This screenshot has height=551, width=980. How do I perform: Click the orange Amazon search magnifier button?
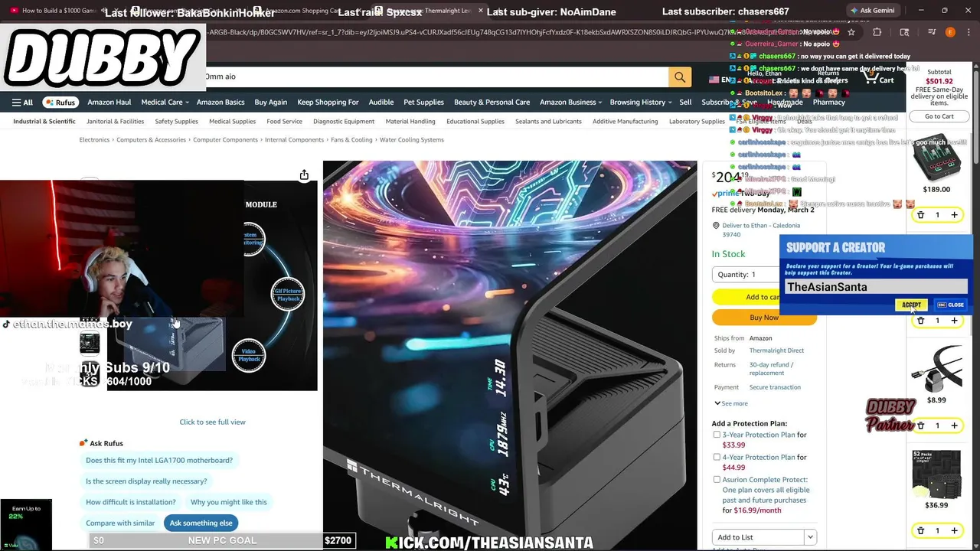(x=679, y=77)
